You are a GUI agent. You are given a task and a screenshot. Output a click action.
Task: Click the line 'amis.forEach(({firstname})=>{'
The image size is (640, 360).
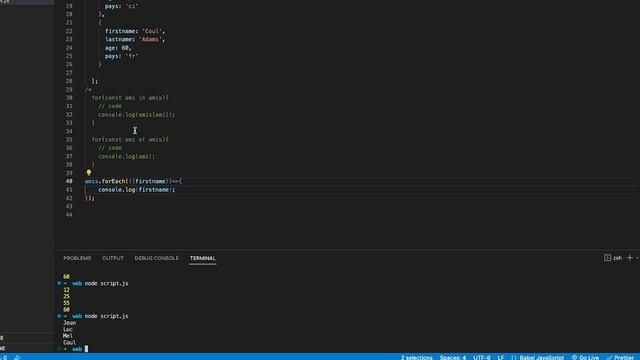pos(133,181)
